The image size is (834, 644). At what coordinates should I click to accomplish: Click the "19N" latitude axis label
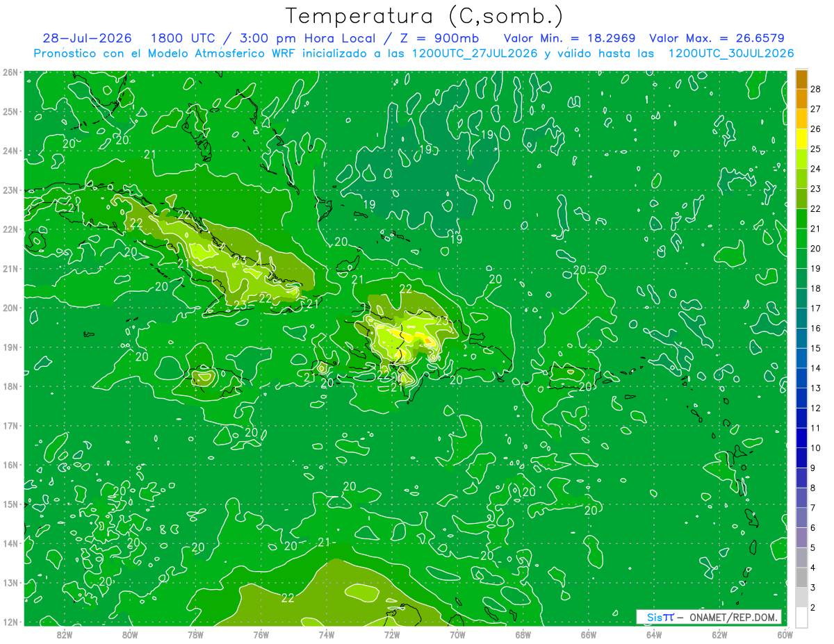tap(10, 347)
